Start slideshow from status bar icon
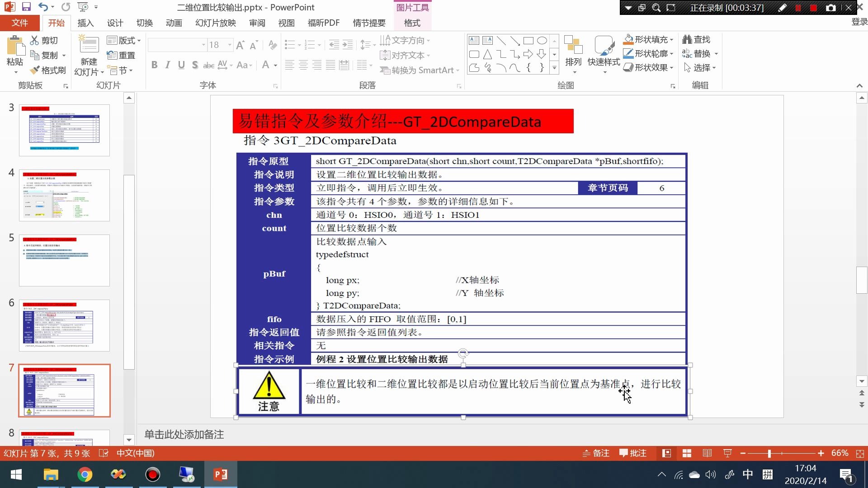 click(727, 453)
